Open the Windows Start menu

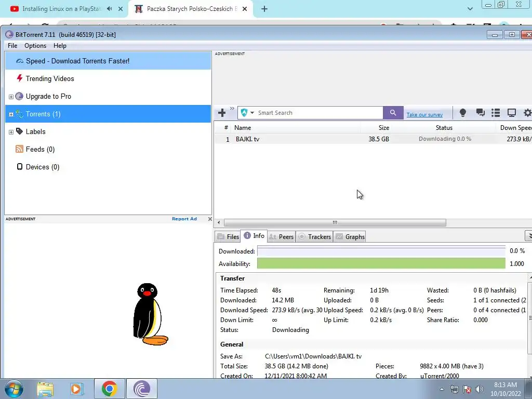14,389
